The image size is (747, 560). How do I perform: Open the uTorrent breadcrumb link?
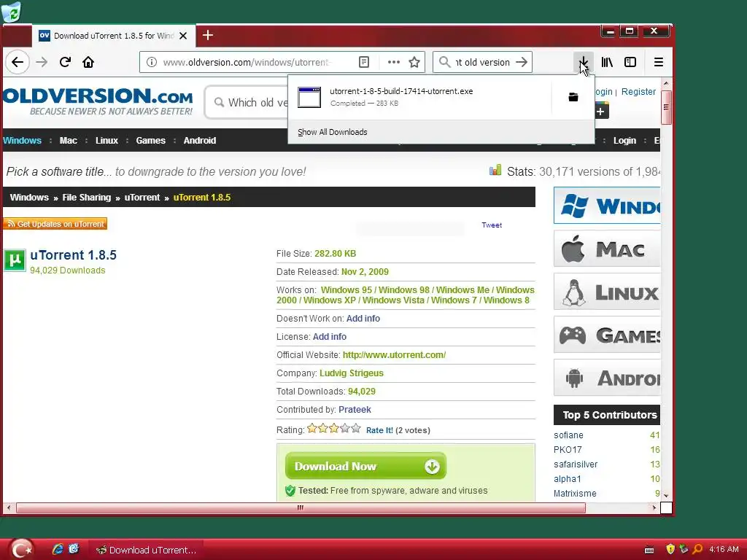(x=142, y=197)
